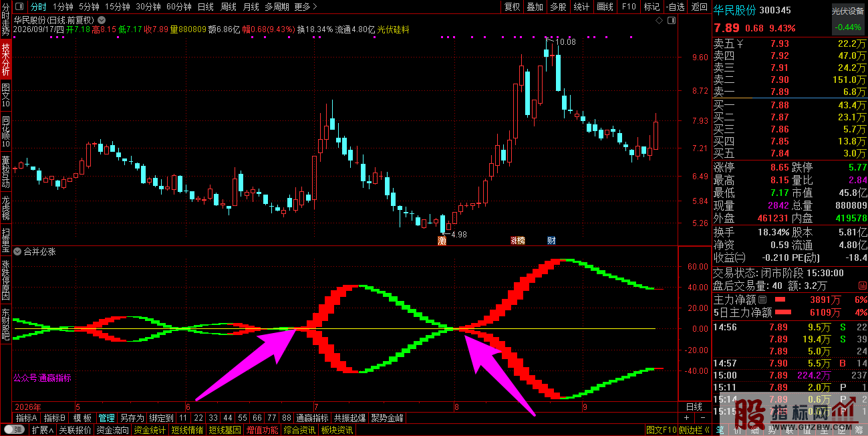Open the dropdown arrow beside 华民股份(日线,前复权)
The image size is (868, 436).
point(100,21)
